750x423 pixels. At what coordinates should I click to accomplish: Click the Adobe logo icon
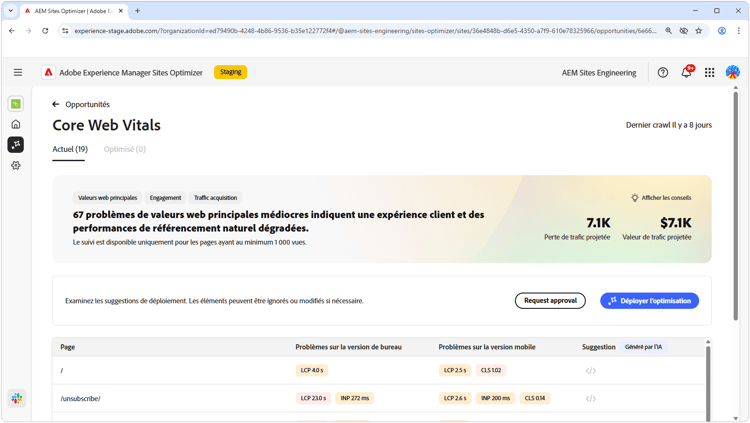click(48, 72)
